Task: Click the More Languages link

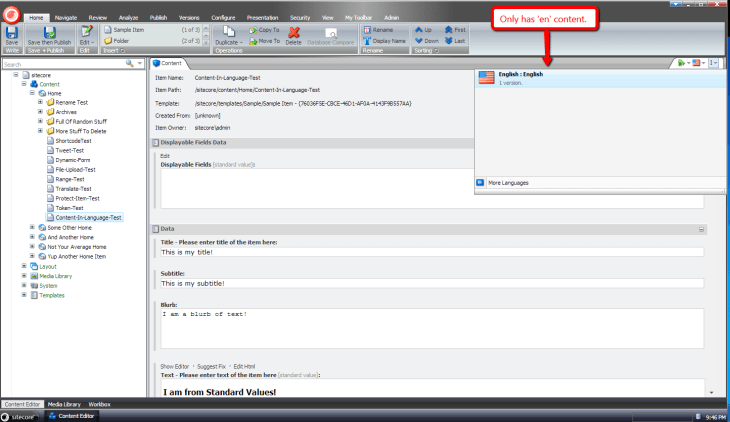Action: click(508, 183)
